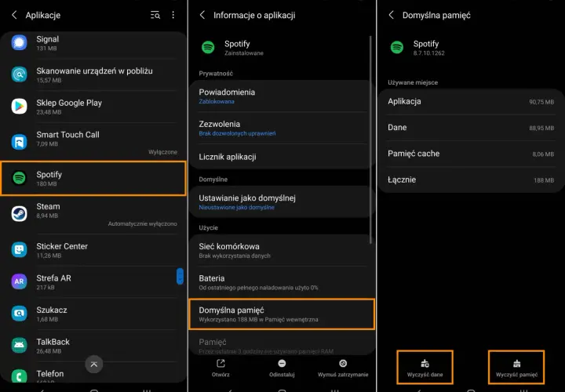The width and height of the screenshot is (565, 392).
Task: Tap the Pamięć cache row
Action: (471, 154)
